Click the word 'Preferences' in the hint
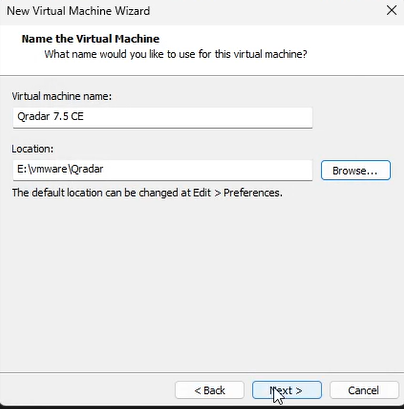The width and height of the screenshot is (404, 409). click(253, 193)
